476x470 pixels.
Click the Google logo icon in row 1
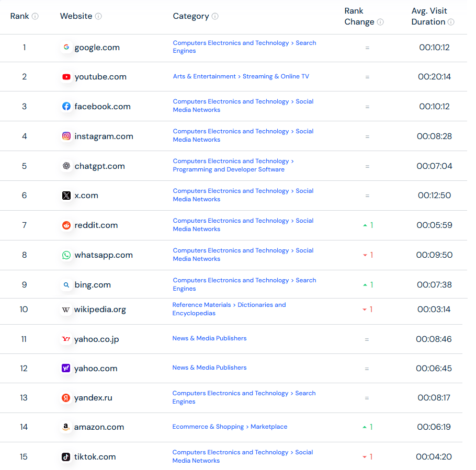point(66,48)
